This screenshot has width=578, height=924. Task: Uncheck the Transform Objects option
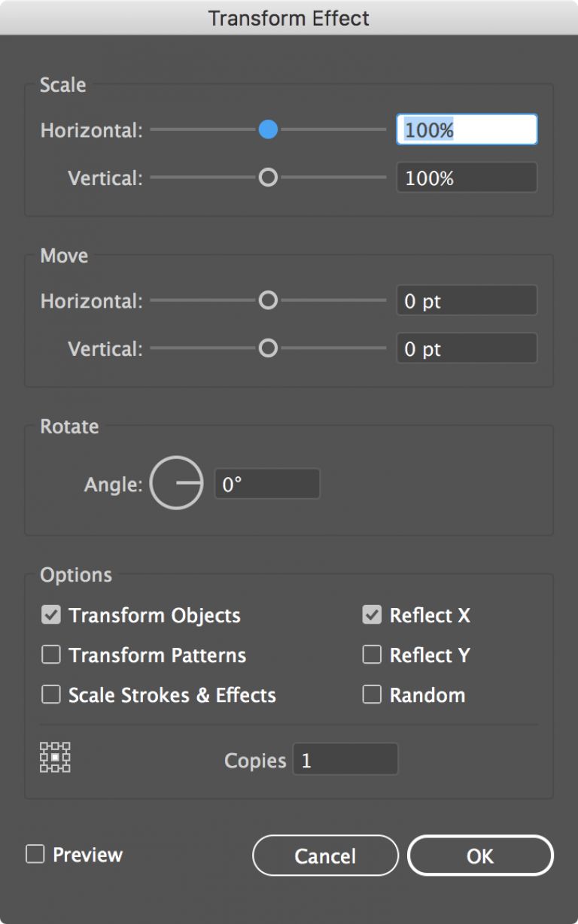50,615
